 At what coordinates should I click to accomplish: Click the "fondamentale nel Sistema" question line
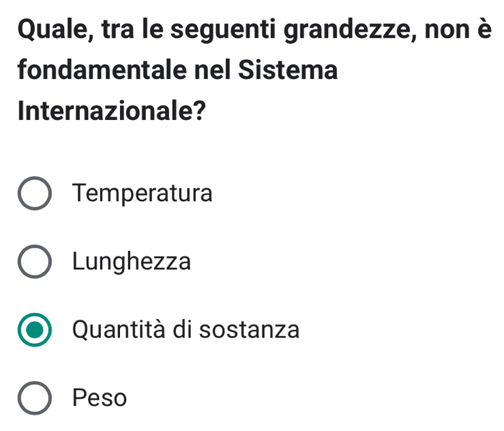click(x=178, y=70)
